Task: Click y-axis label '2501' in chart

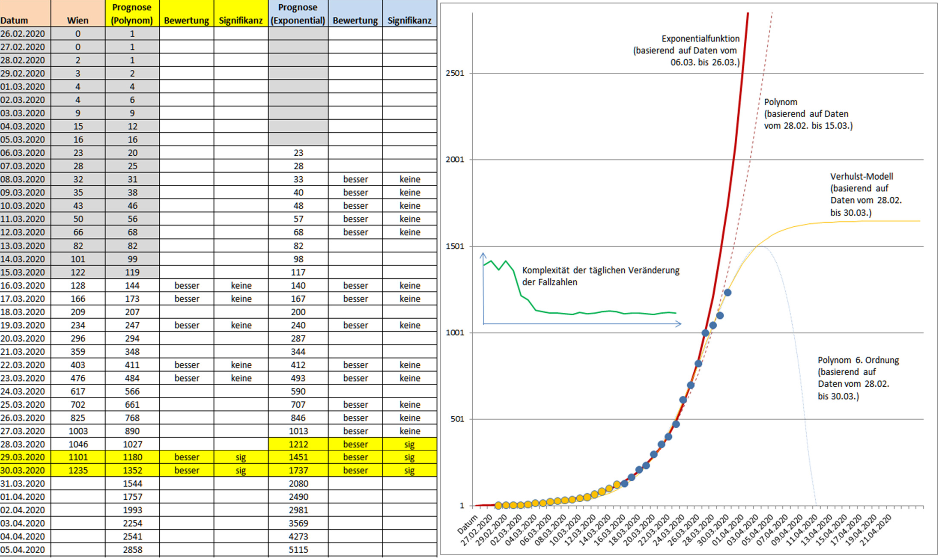Action: pyautogui.click(x=455, y=73)
